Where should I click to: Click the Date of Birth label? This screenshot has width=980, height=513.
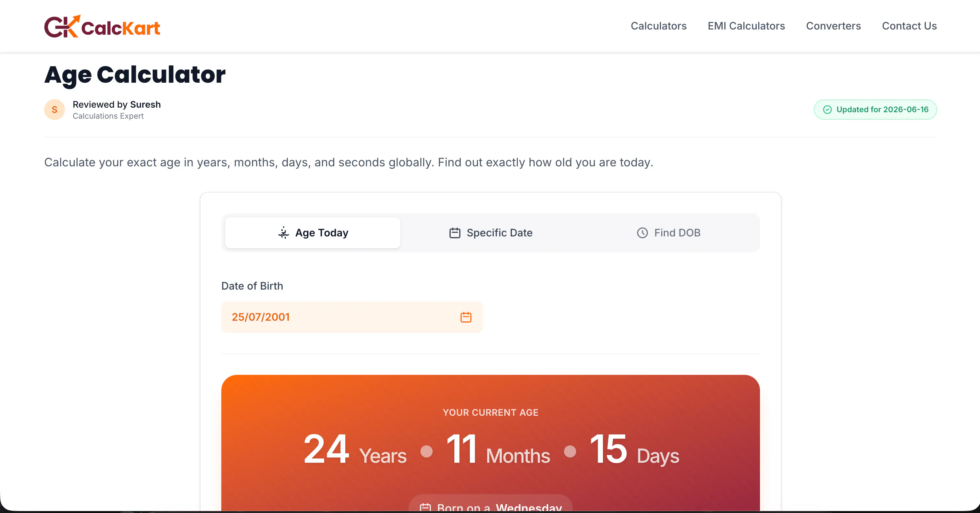click(x=252, y=286)
